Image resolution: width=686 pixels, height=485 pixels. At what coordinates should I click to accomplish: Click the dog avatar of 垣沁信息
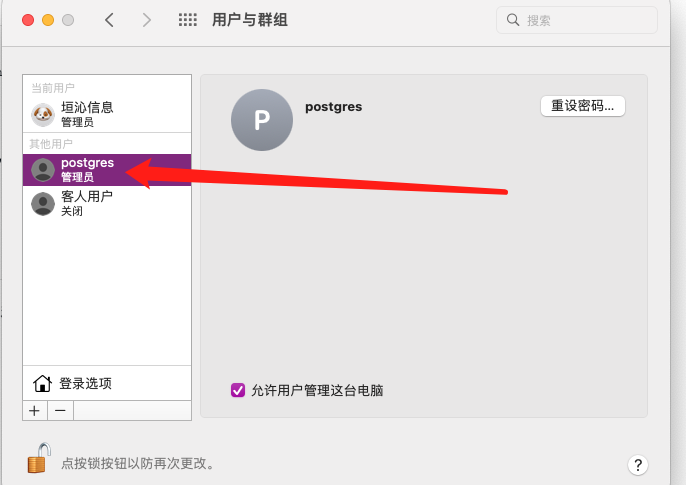[x=43, y=115]
